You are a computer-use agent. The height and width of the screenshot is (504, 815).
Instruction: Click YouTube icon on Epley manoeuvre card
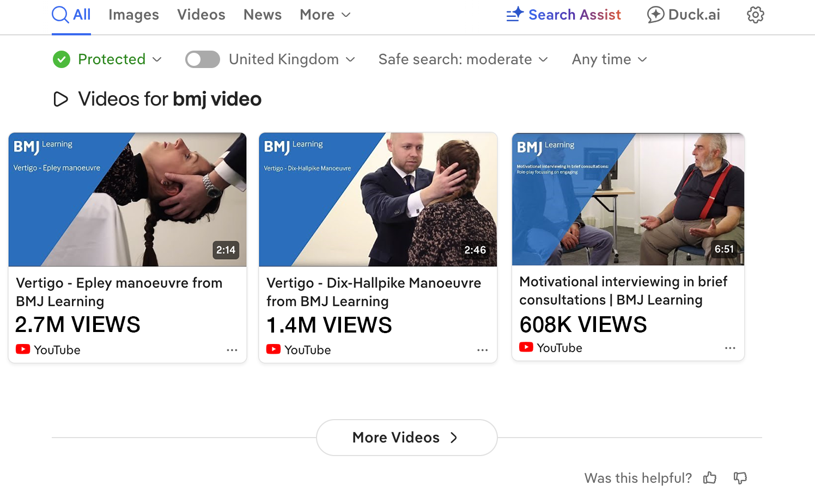[x=23, y=349]
